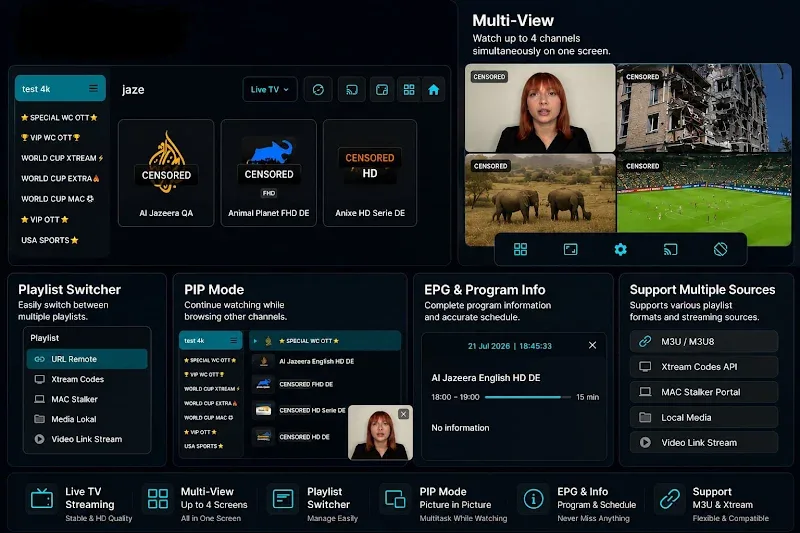Click the test 4k playlist header button
The height and width of the screenshot is (533, 800).
click(60, 88)
